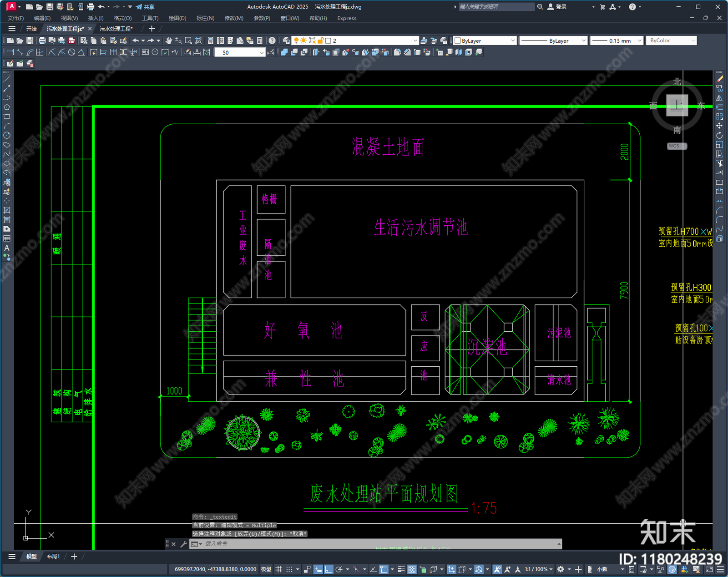The height and width of the screenshot is (577, 728).
Task: Click the Help question mark toolbar icon
Action: [272, 40]
